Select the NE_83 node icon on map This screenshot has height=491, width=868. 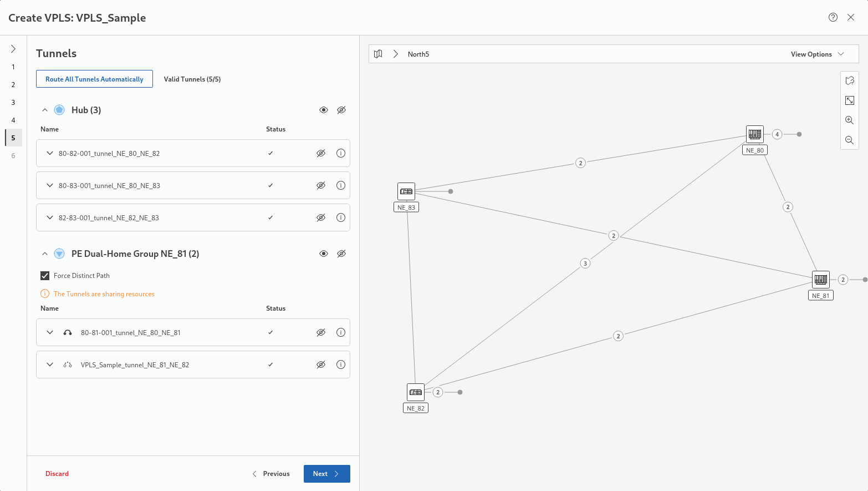point(406,191)
